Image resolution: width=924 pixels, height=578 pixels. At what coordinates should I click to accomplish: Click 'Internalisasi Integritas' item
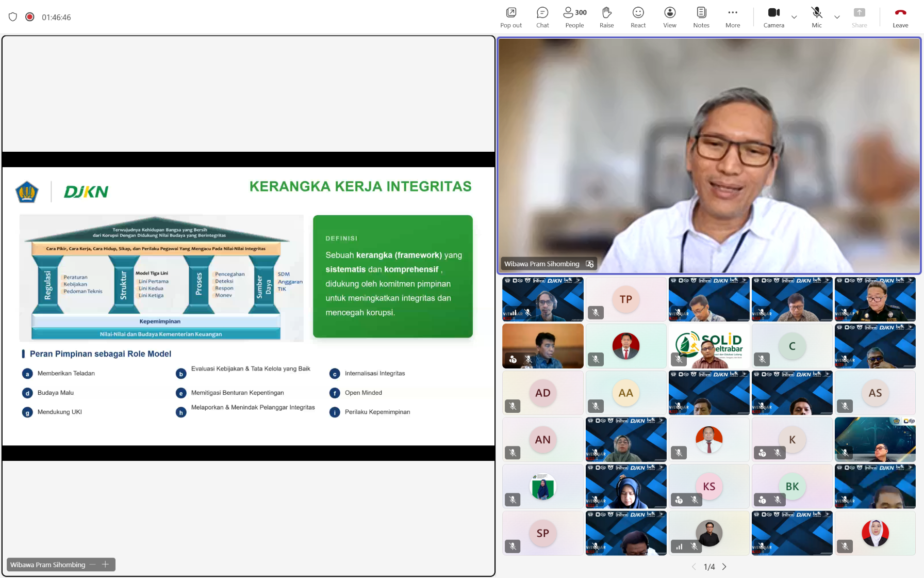click(375, 373)
